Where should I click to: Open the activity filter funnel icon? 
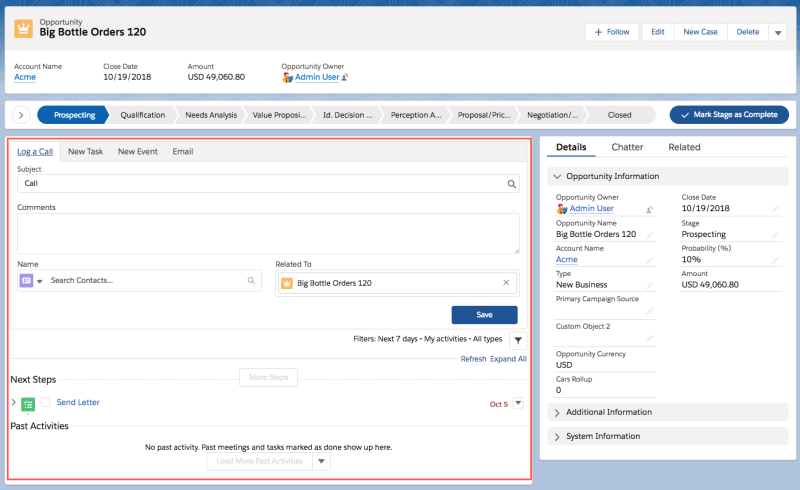[x=518, y=340]
